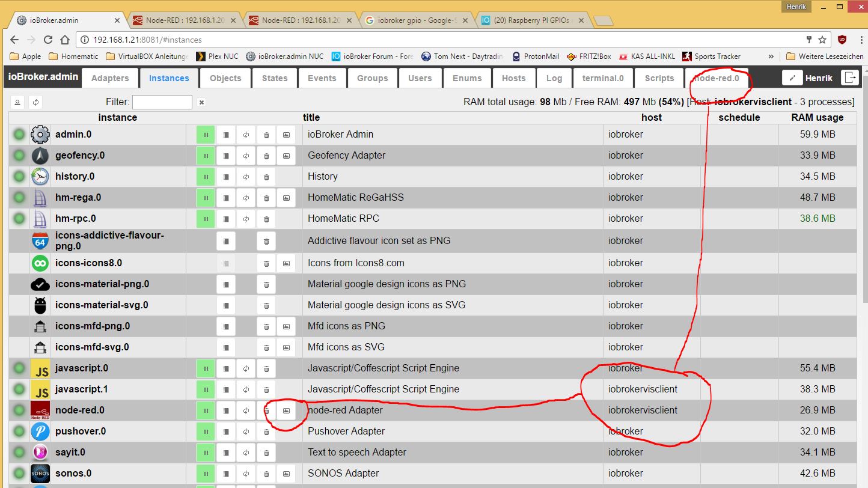Pause the history.0 instance
868x488 pixels.
tap(206, 177)
